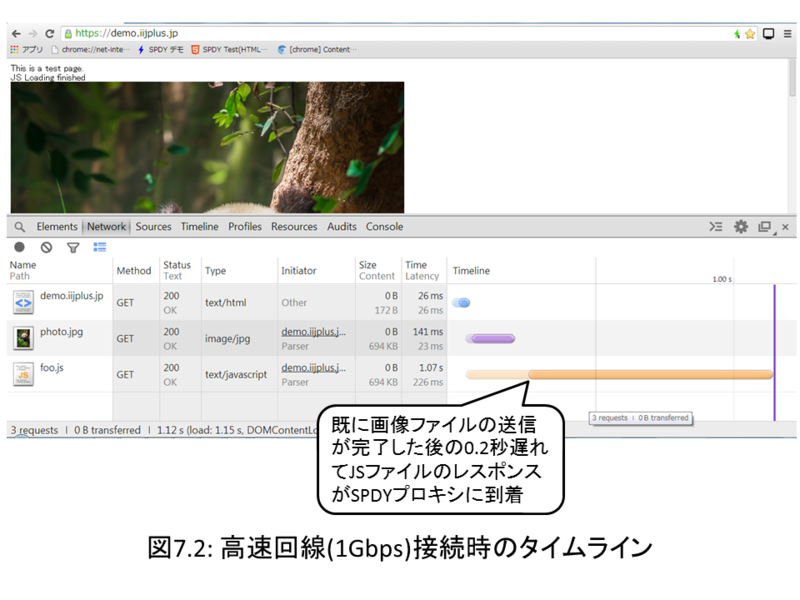800x600 pixels.
Task: Sort by Size column header
Action: tap(378, 270)
